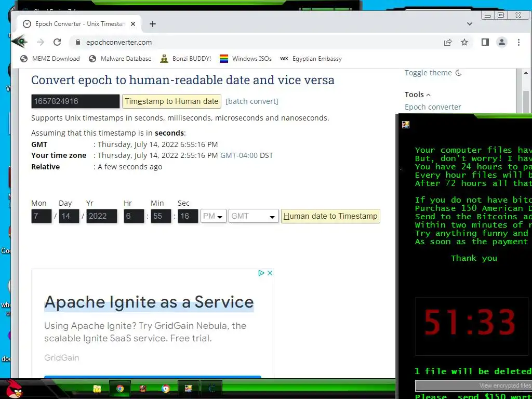Open Chromium icon on the taskbar
This screenshot has height=399, width=532.
click(166, 389)
